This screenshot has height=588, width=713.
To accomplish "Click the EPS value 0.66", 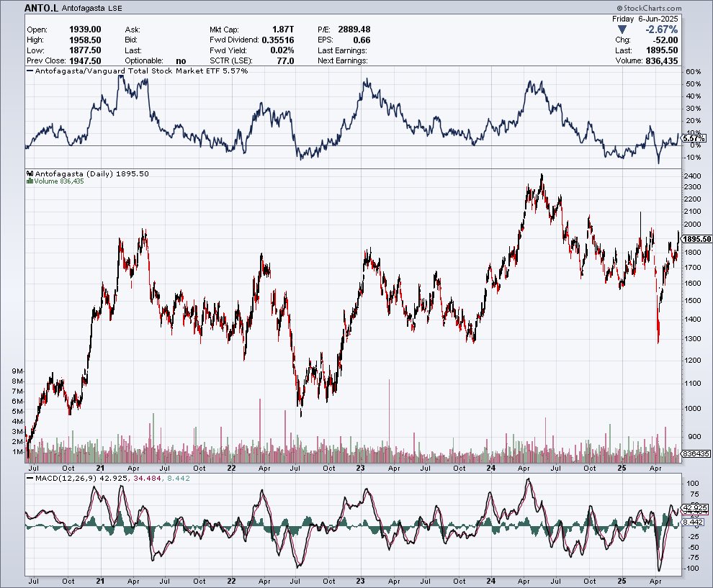I will click(x=362, y=40).
